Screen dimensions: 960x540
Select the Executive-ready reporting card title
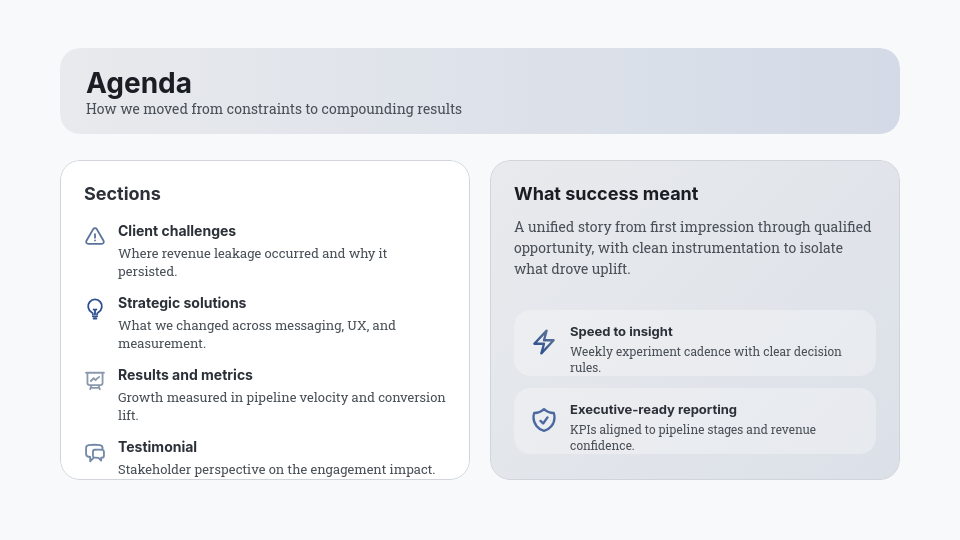coord(653,410)
